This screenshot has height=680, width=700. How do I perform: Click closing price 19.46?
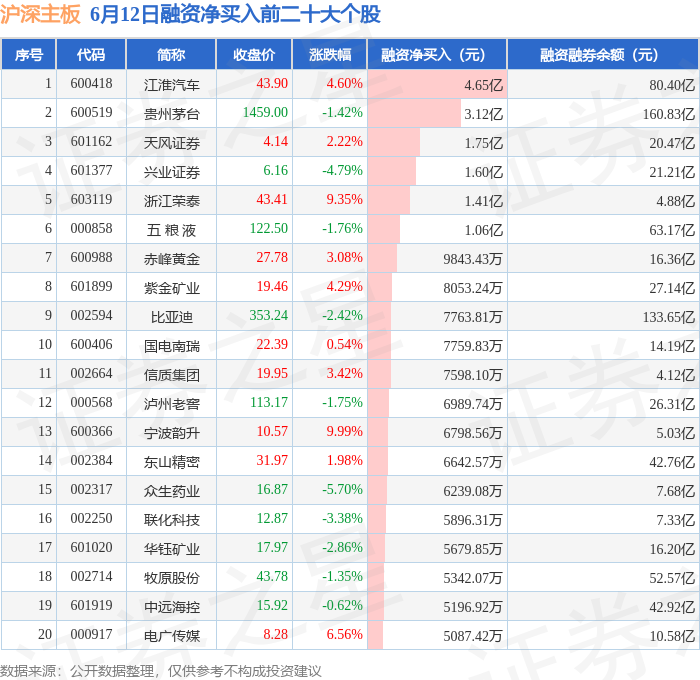coord(272,287)
